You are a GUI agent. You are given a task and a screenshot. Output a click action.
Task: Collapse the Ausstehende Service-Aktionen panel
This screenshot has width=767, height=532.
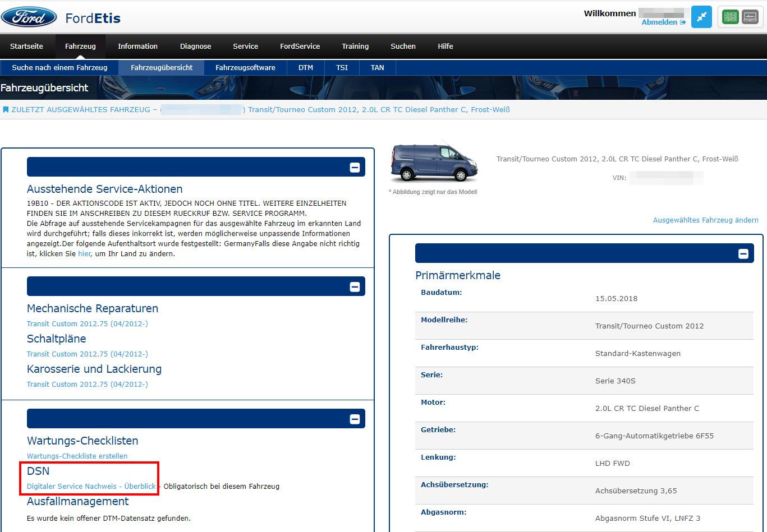[355, 167]
